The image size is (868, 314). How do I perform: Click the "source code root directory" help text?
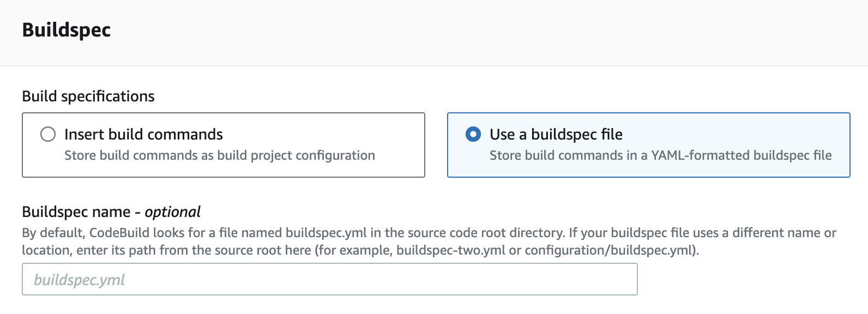(474, 233)
